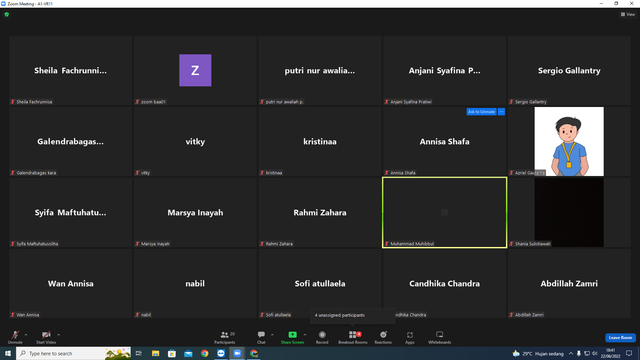Viewport: 640px width, 360px height.
Task: Open the View layout menu
Action: pos(628,14)
